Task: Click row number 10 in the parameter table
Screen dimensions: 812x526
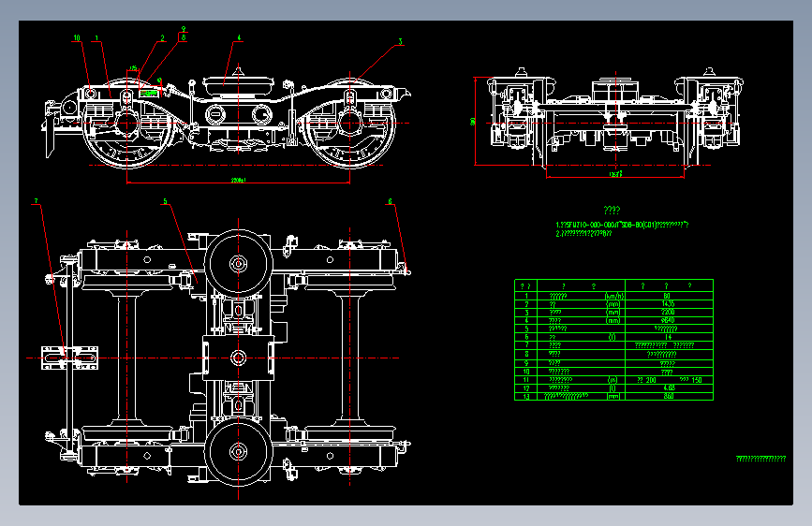Action: [x=526, y=372]
